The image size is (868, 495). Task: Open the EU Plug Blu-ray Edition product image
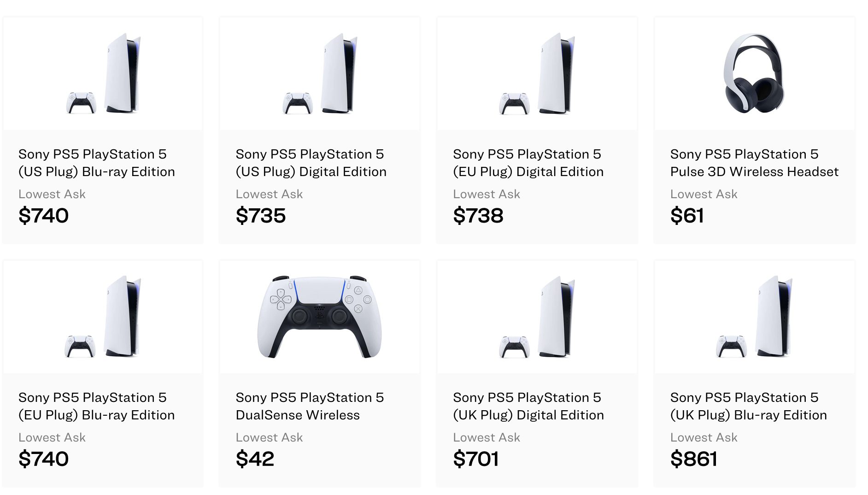tap(103, 317)
